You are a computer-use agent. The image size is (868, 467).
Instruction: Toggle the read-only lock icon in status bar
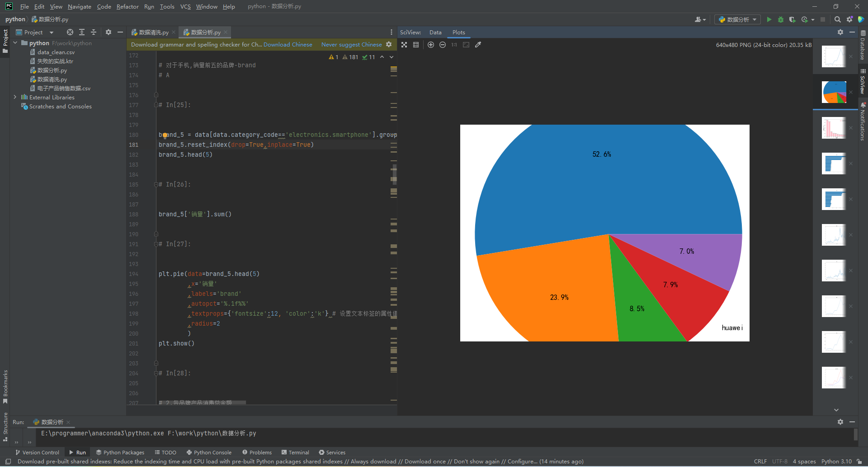tap(859, 461)
